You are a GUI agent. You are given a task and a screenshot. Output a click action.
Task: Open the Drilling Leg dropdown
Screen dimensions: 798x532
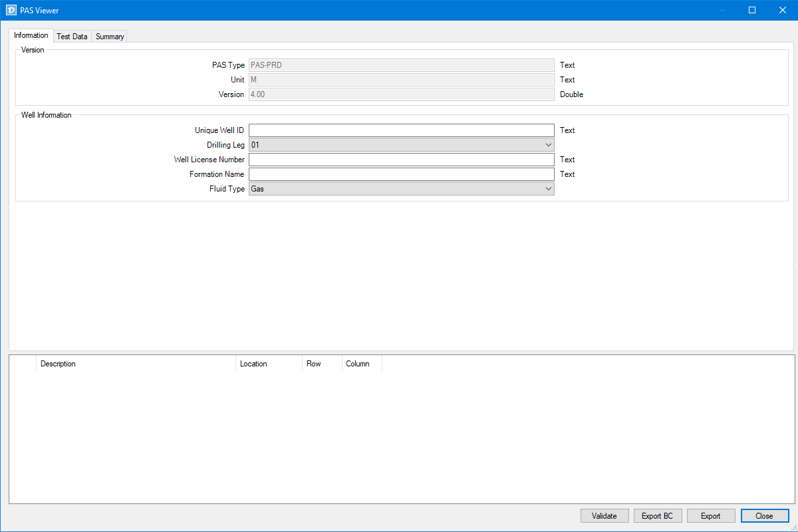pos(401,145)
